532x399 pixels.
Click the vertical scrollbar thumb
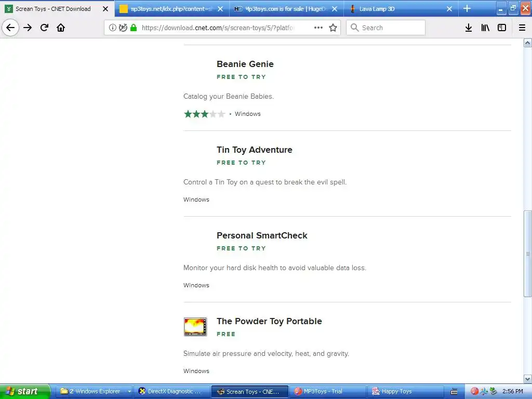[528, 254]
